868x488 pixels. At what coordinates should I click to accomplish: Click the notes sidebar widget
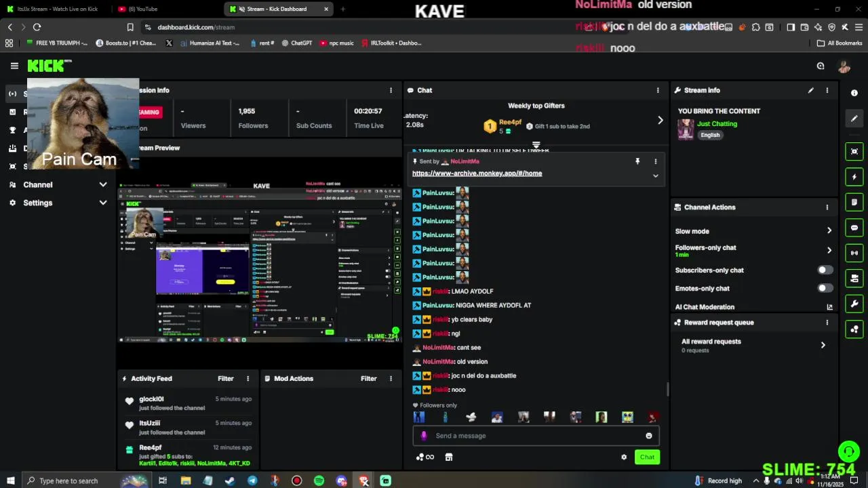(x=854, y=202)
